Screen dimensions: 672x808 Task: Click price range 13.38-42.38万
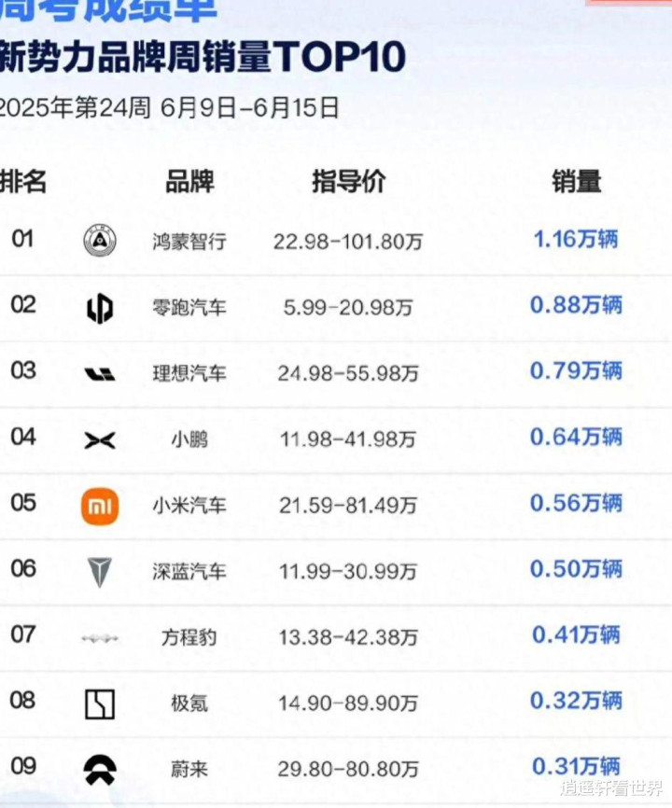tap(348, 637)
